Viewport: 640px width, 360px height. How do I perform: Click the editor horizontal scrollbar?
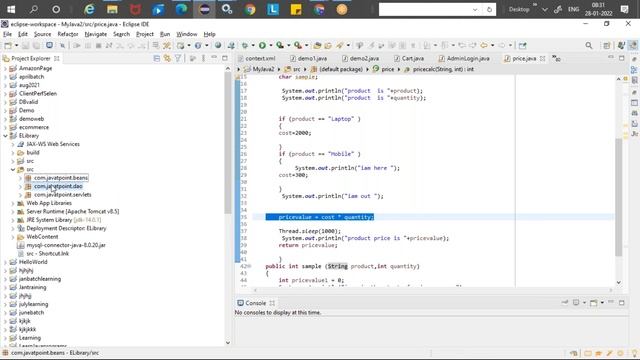[433, 290]
